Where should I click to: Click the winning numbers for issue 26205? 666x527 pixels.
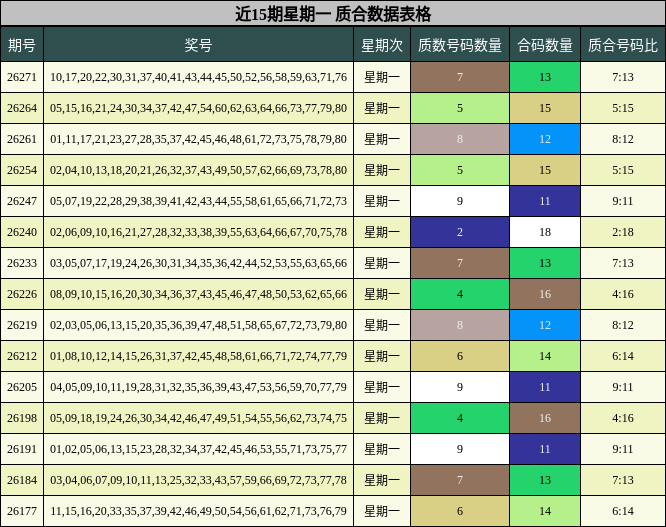198,387
